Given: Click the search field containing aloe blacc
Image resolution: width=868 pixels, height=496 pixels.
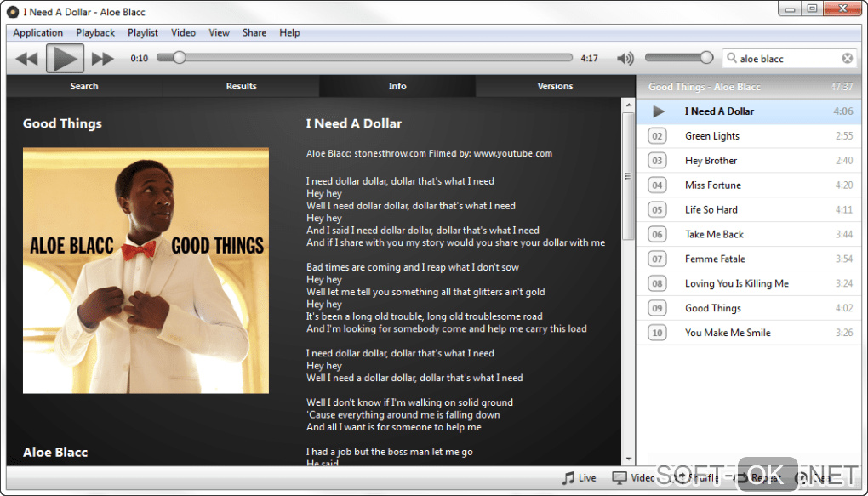Looking at the screenshot, I should [790, 58].
